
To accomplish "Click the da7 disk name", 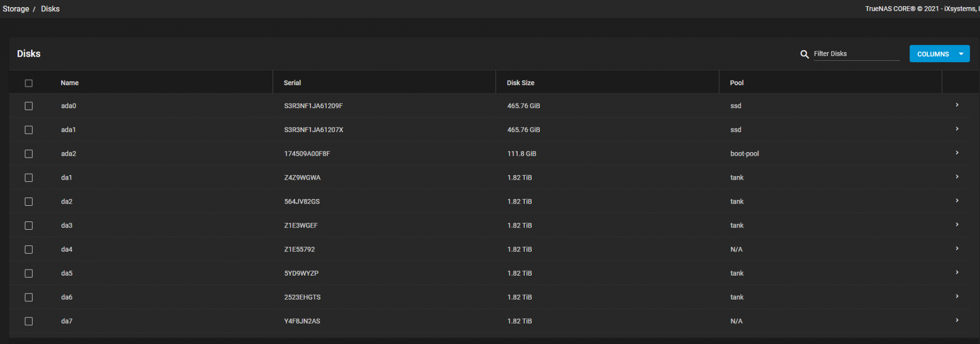I will click(67, 321).
